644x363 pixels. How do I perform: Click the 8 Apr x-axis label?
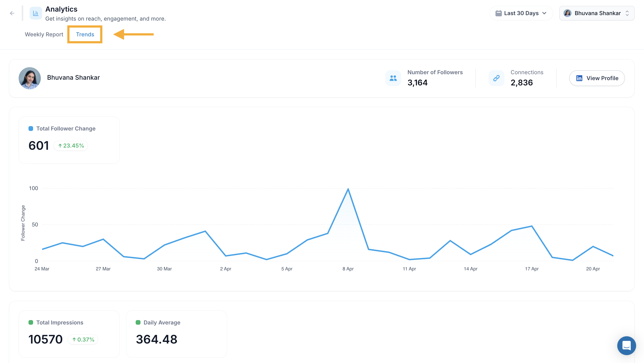(348, 269)
